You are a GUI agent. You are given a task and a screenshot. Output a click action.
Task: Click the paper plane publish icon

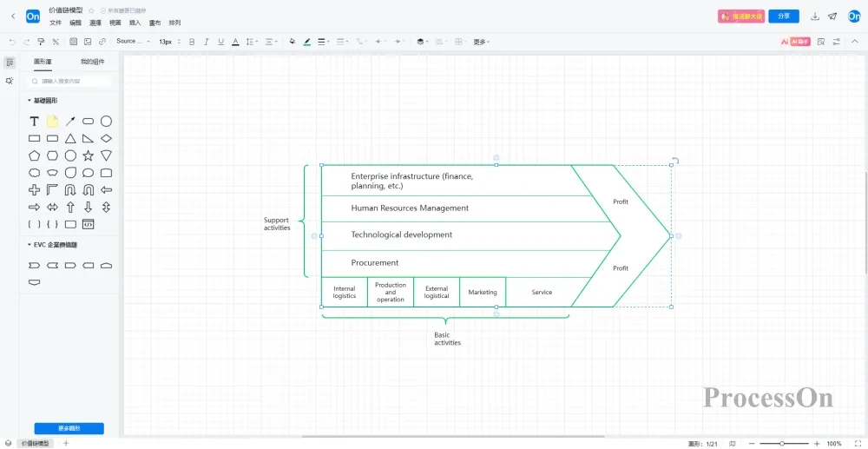tap(832, 17)
